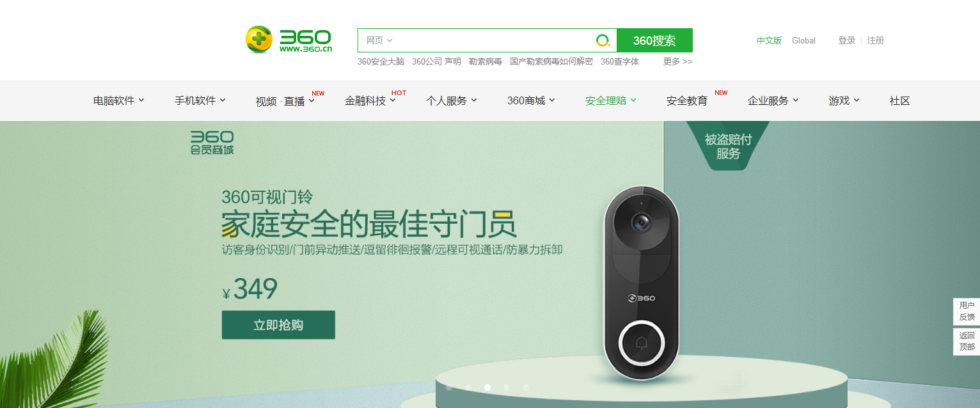Click the 360搜索 button
The height and width of the screenshot is (408, 980).
(654, 40)
